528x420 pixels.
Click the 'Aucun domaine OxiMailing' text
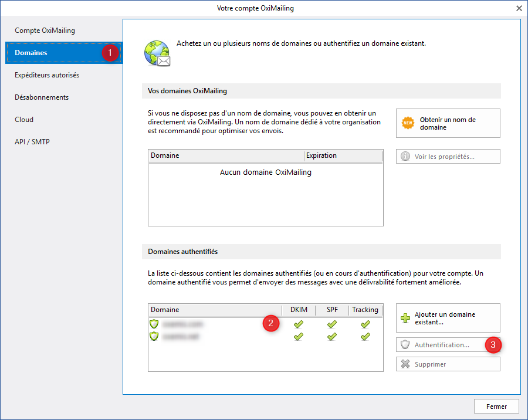[x=266, y=172]
